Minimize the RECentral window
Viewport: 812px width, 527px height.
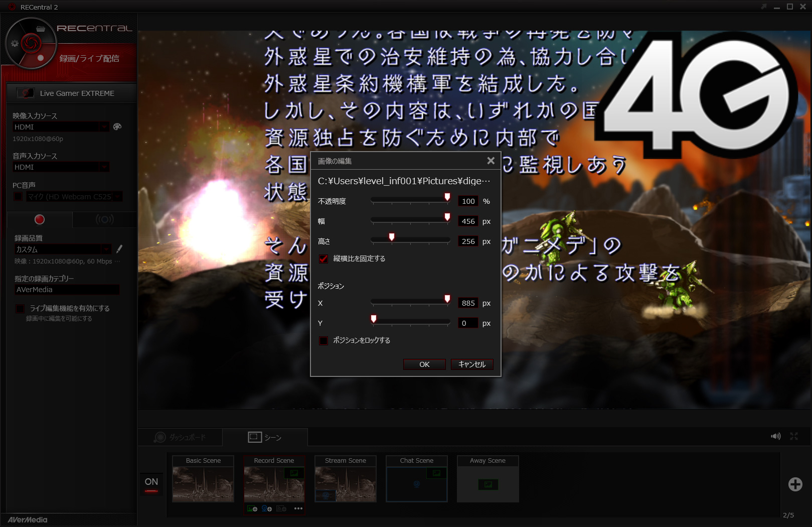point(777,7)
